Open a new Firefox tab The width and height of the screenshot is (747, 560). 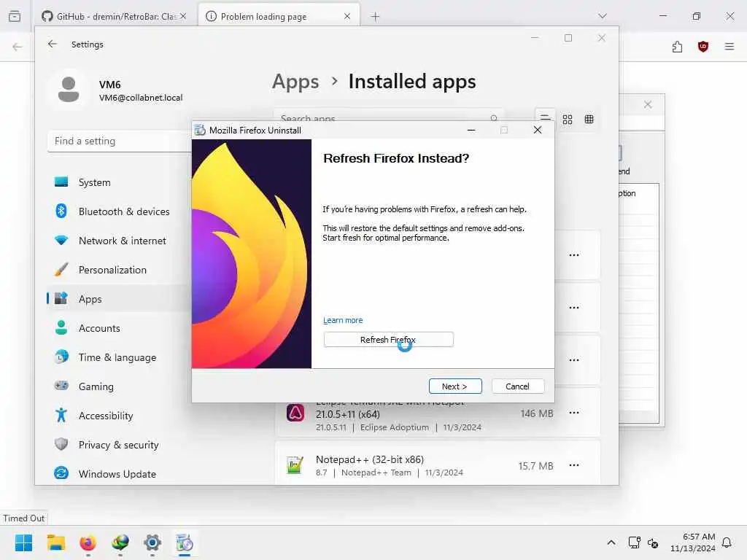[376, 17]
